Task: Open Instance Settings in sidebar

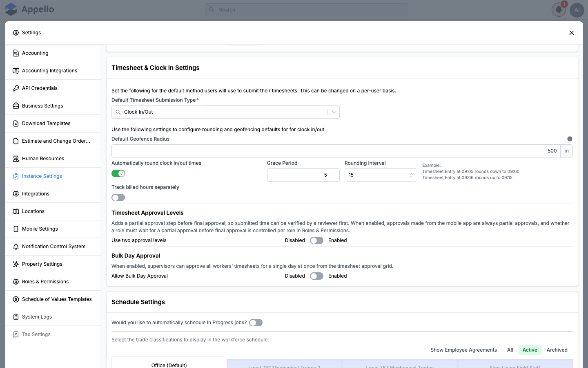Action: pos(53,176)
